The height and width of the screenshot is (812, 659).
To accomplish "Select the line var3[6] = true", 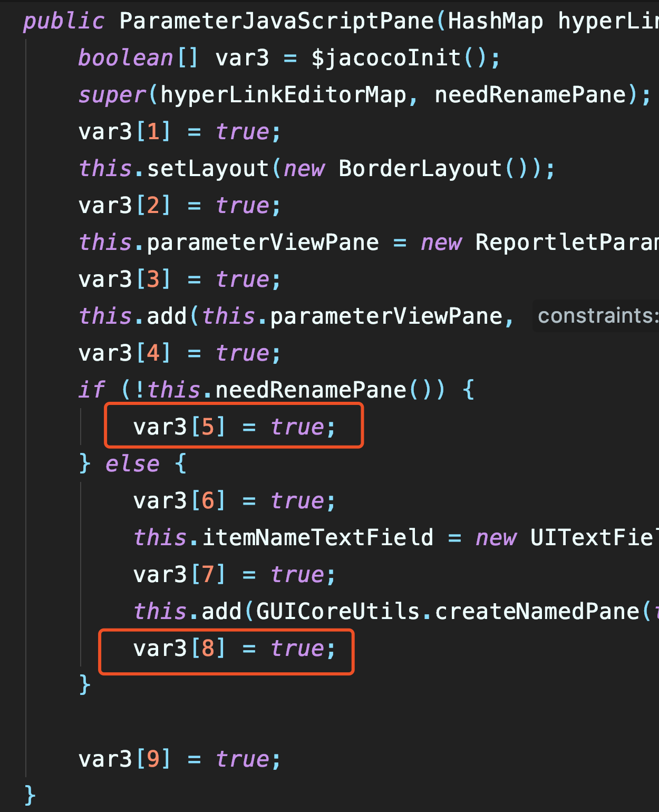I will (x=235, y=501).
